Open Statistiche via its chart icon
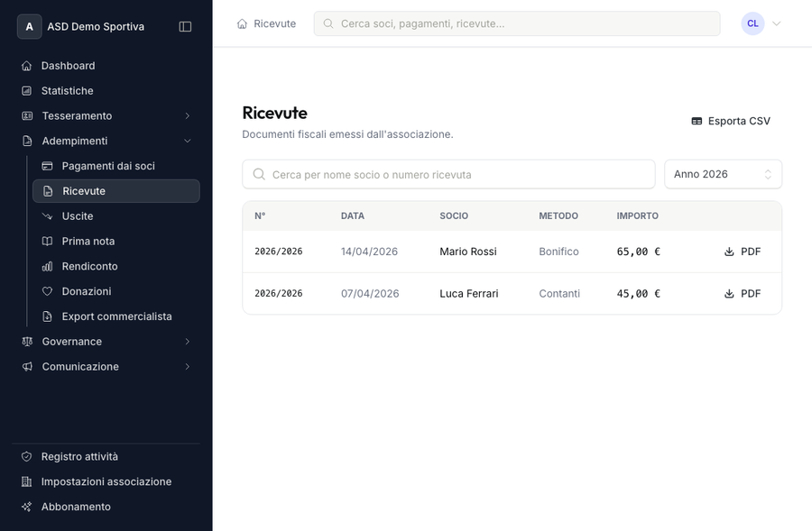The image size is (812, 531). click(x=27, y=91)
